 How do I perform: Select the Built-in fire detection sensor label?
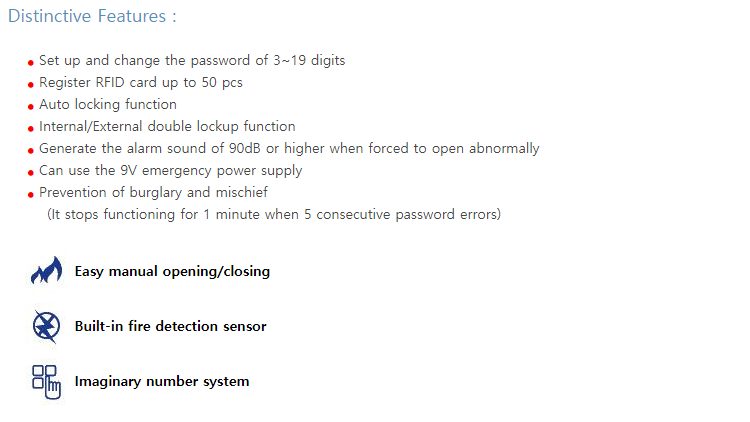tap(170, 326)
